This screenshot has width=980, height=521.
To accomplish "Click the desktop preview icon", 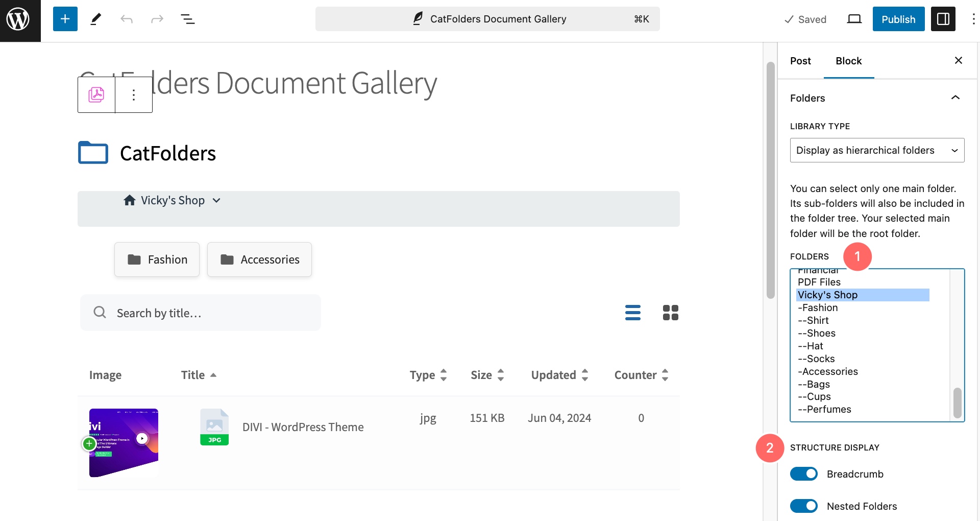I will click(x=854, y=19).
